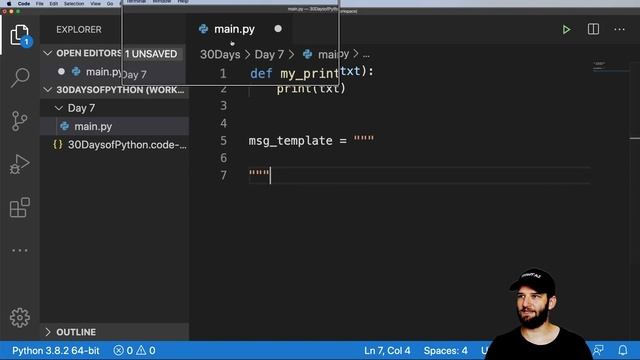The width and height of the screenshot is (640, 360).
Task: Open the Extensions view
Action: pos(19,208)
